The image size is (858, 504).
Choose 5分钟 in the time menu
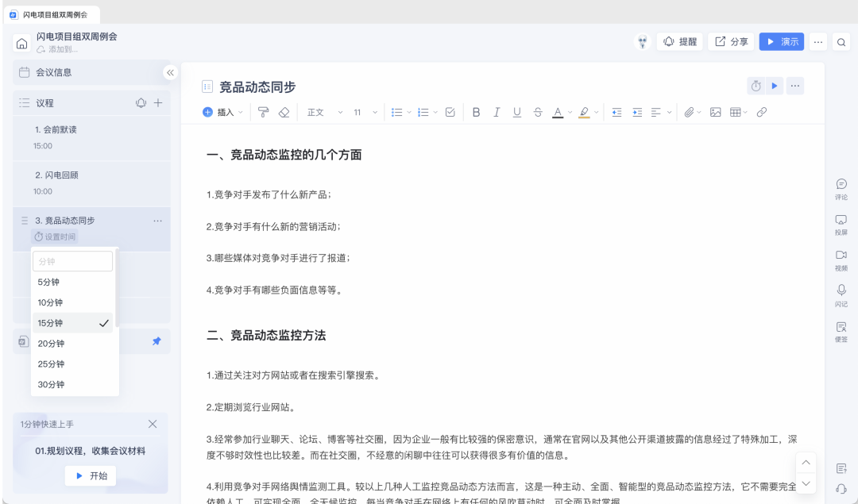pos(48,282)
